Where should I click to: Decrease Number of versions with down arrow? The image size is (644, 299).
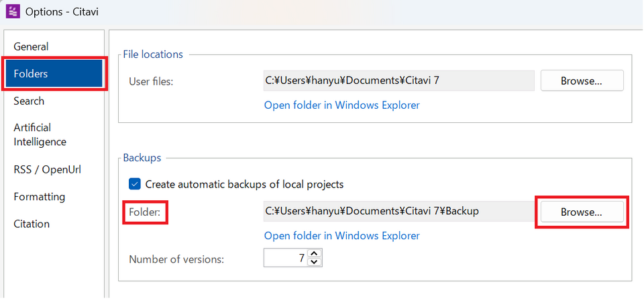coord(314,262)
